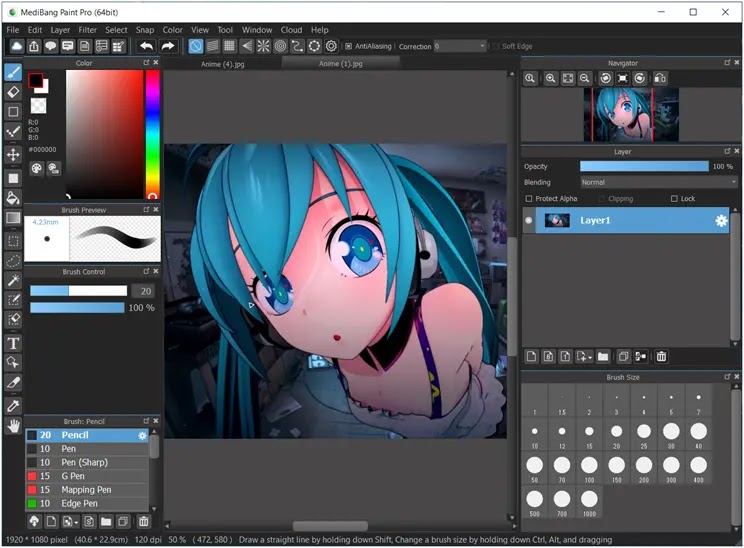Open the Blending mode Normal dropdown
Screen dimensions: 744x548
click(659, 182)
